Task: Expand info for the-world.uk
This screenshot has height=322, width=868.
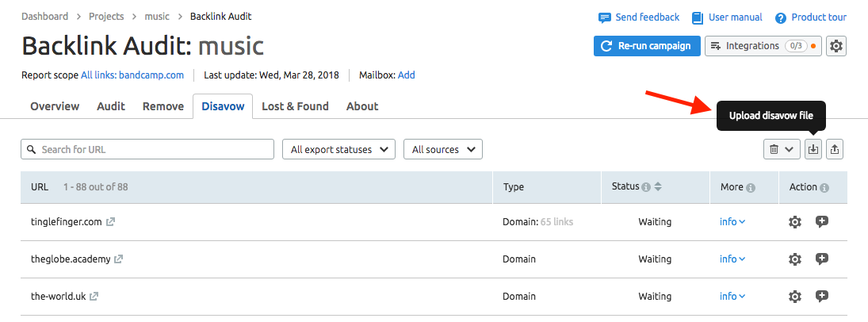Action: click(x=732, y=296)
